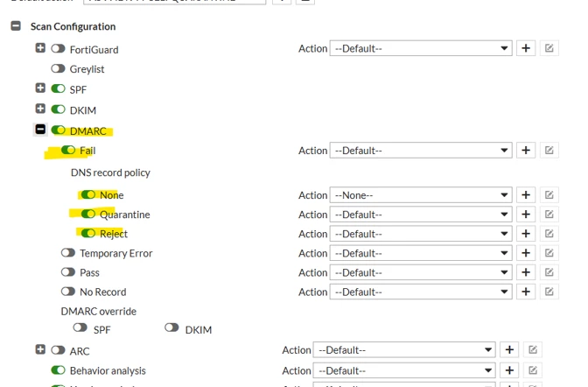This screenshot has height=387, width=588.
Task: Add new action for Temporary Error
Action: pos(526,253)
